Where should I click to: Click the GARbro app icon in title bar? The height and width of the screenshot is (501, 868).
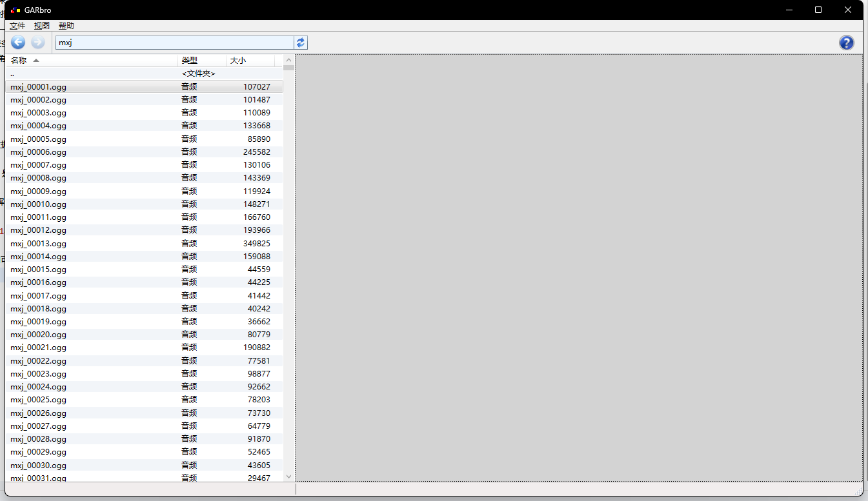tap(15, 10)
